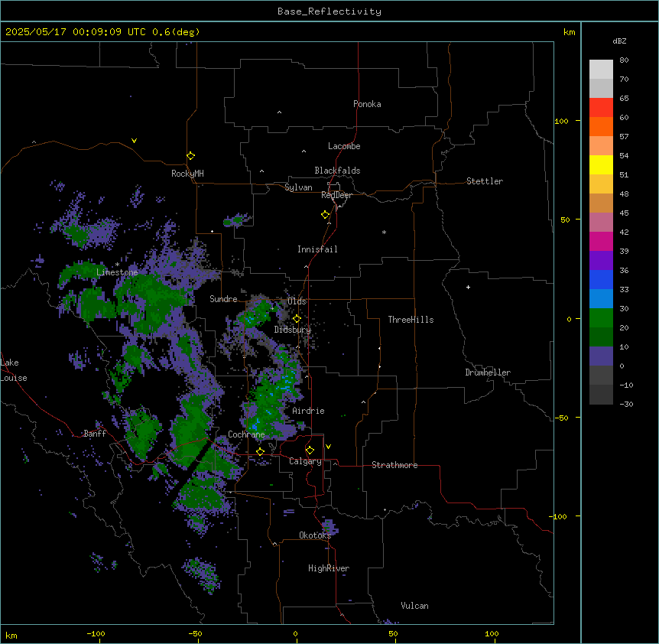Select the ThreeHills label

[x=411, y=320]
